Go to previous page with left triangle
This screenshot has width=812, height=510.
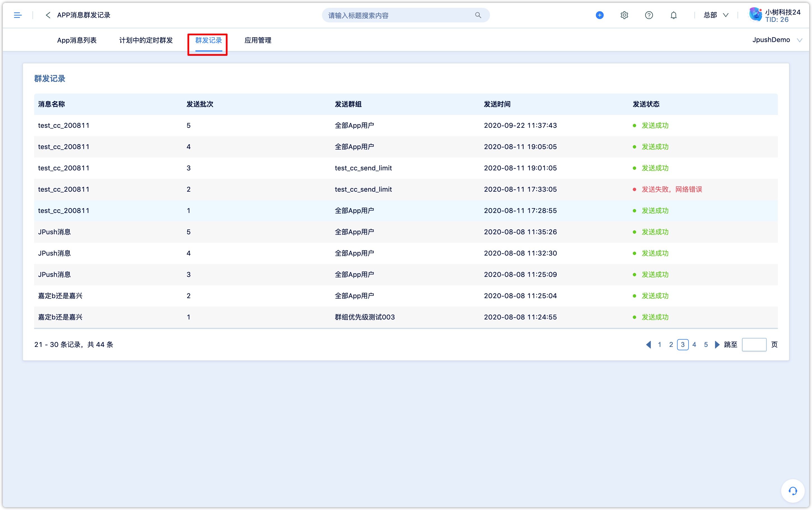pos(648,344)
